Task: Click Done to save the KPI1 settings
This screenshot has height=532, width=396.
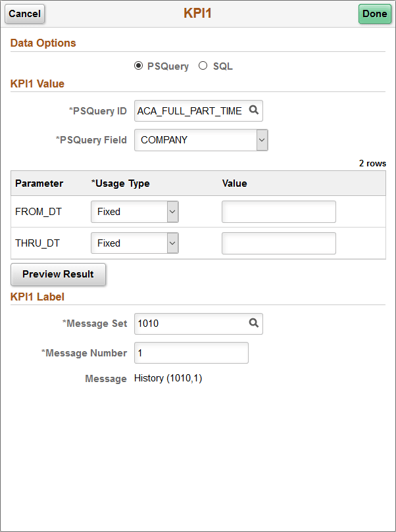Action: click(374, 13)
